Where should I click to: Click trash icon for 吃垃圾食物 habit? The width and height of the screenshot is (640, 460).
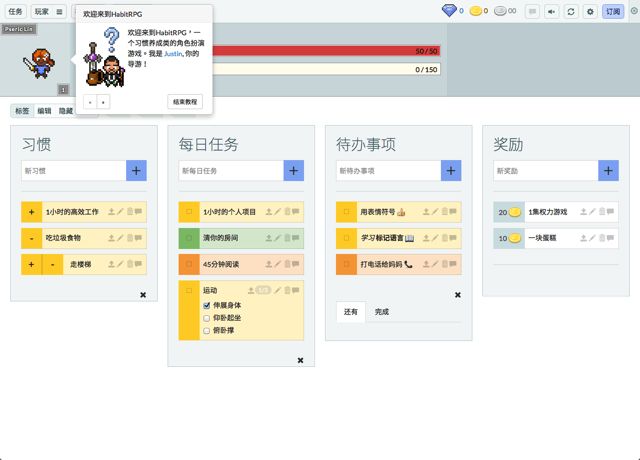coord(130,238)
